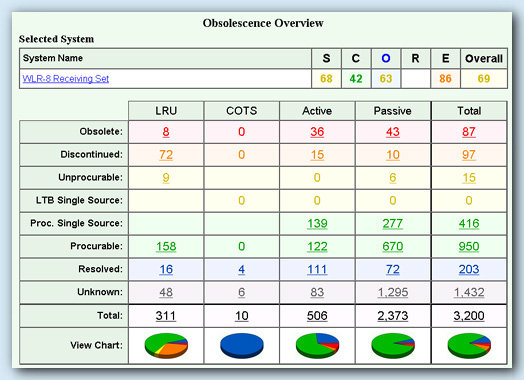Click the Obsolescence Overview title
The height and width of the screenshot is (380, 524).
[263, 23]
